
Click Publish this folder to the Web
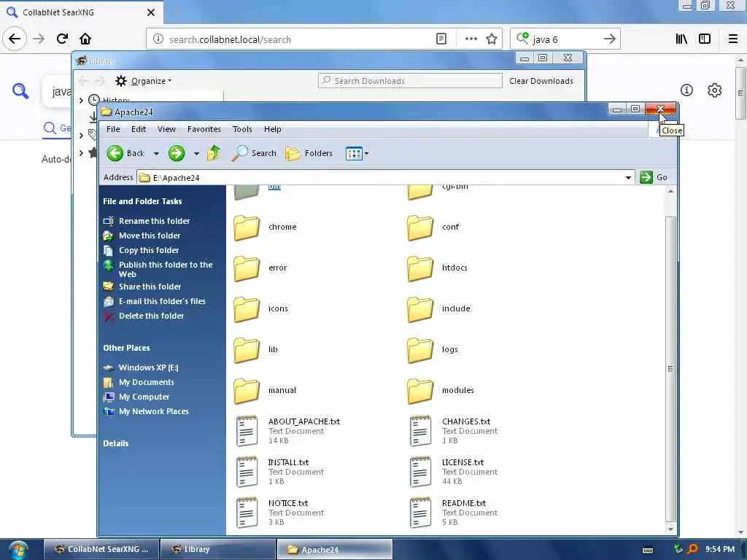pyautogui.click(x=166, y=270)
